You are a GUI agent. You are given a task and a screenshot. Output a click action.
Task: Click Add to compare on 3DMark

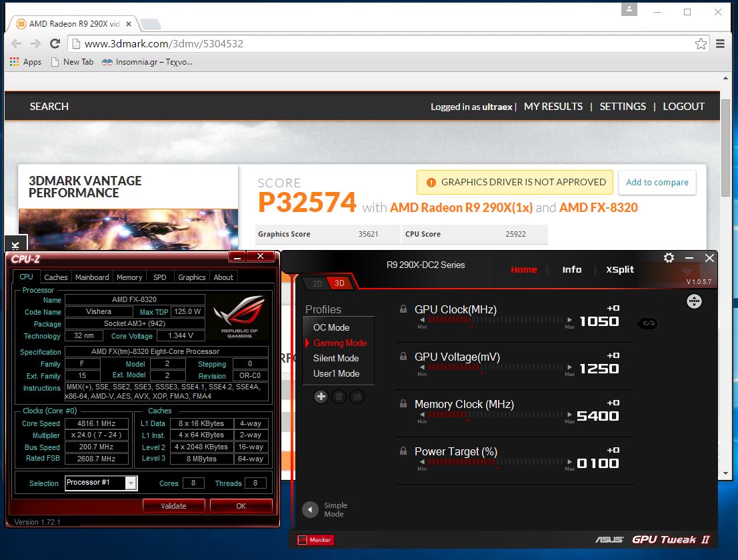[657, 182]
